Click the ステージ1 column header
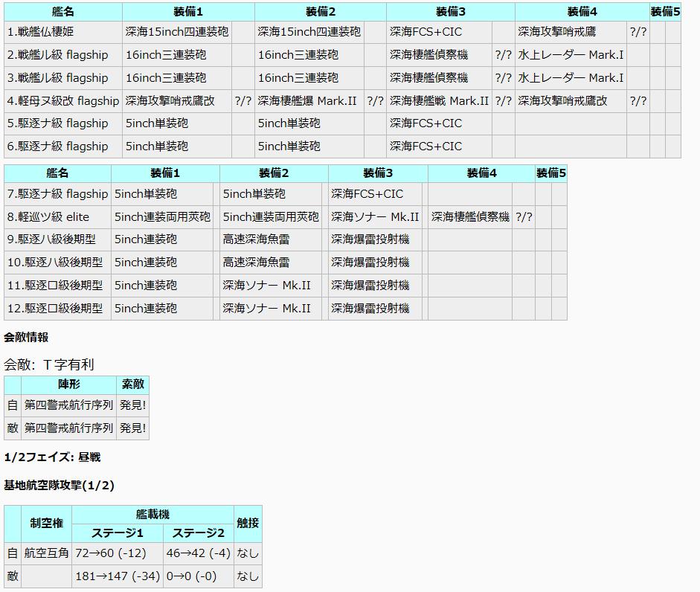The width and height of the screenshot is (700, 592). pyautogui.click(x=118, y=533)
